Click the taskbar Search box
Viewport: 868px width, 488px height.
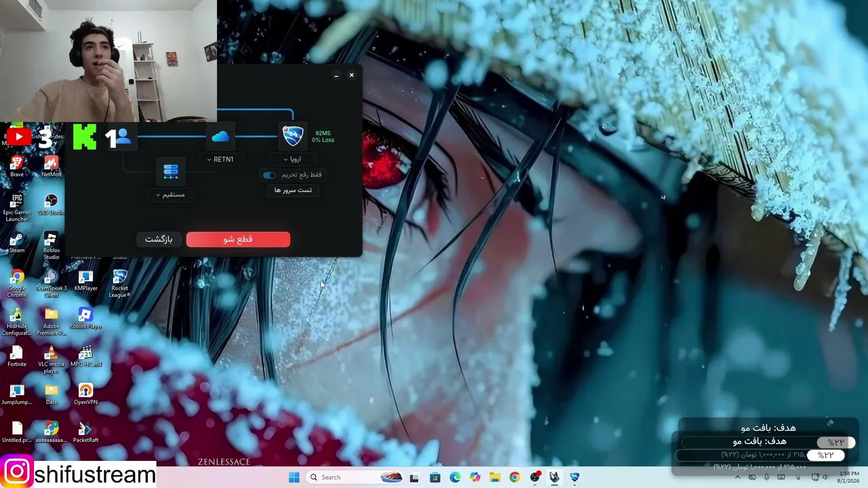coord(355,477)
